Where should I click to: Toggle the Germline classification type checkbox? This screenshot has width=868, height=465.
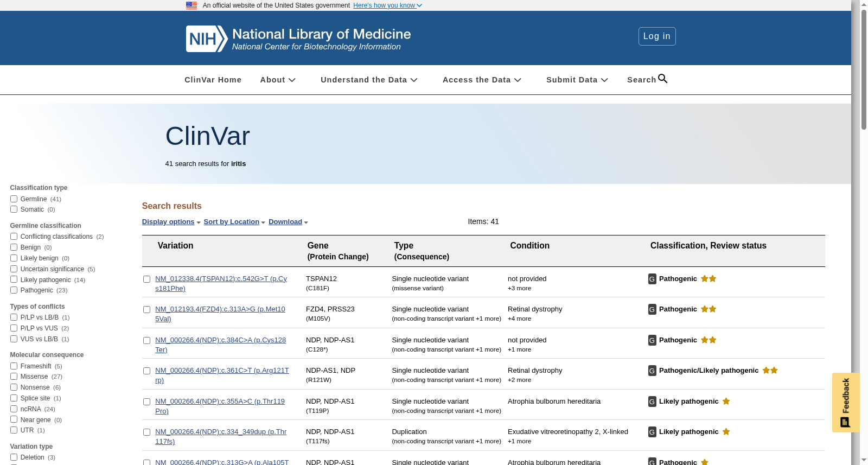tap(14, 199)
